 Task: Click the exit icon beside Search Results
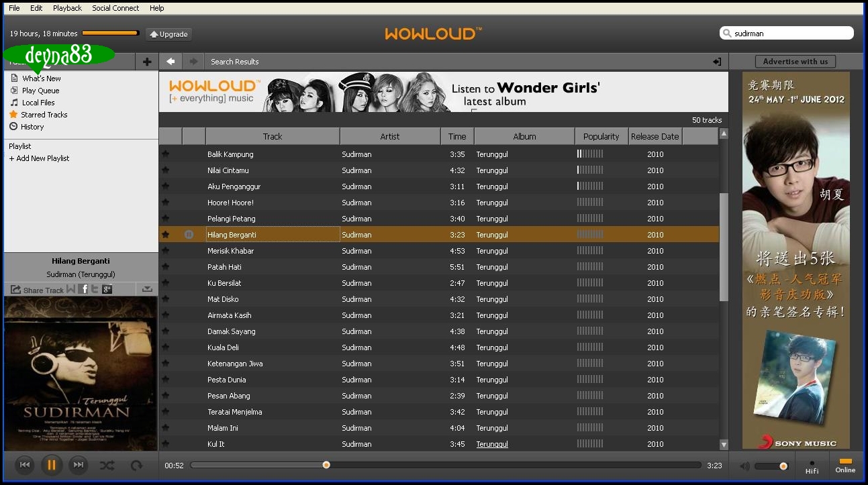click(x=717, y=62)
